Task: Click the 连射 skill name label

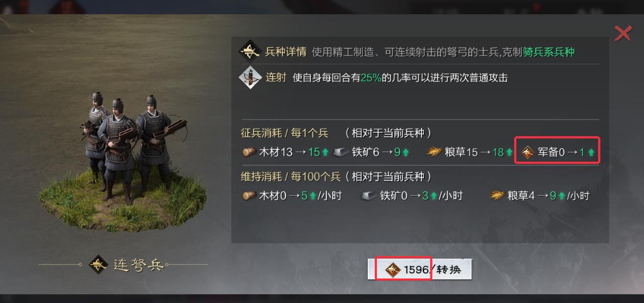Action: tap(276, 78)
